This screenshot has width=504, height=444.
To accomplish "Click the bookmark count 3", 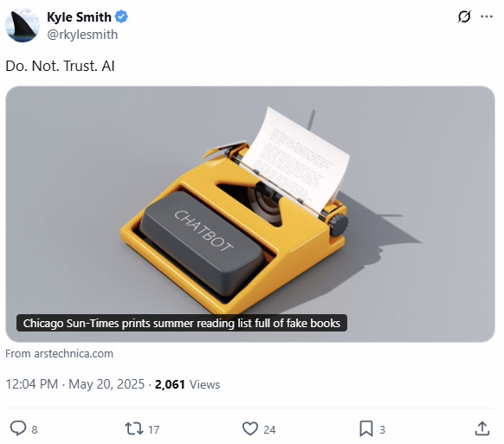I will point(382,430).
